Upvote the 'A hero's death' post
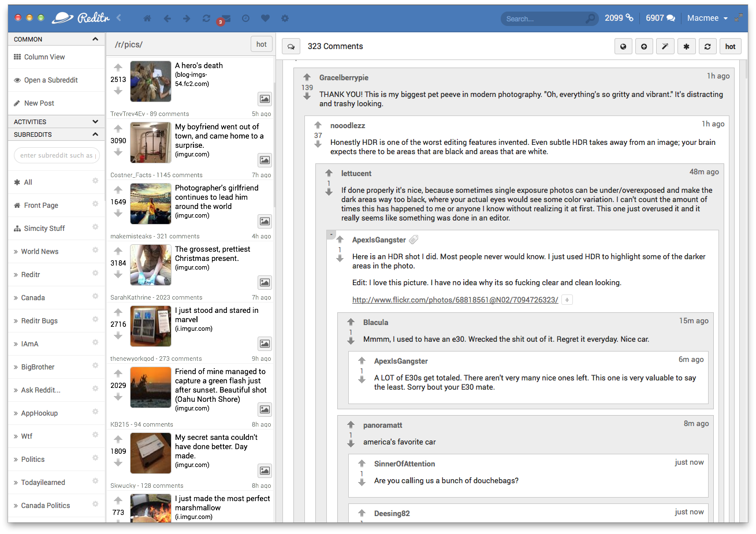The width and height of the screenshot is (756, 534). click(x=118, y=68)
